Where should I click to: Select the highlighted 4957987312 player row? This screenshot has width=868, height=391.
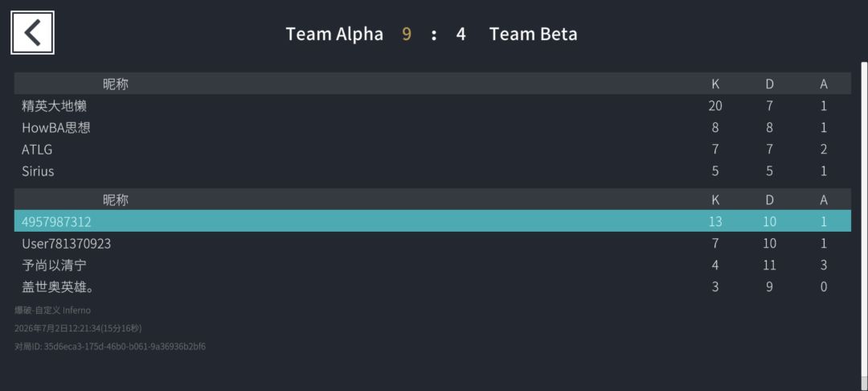pyautogui.click(x=432, y=221)
